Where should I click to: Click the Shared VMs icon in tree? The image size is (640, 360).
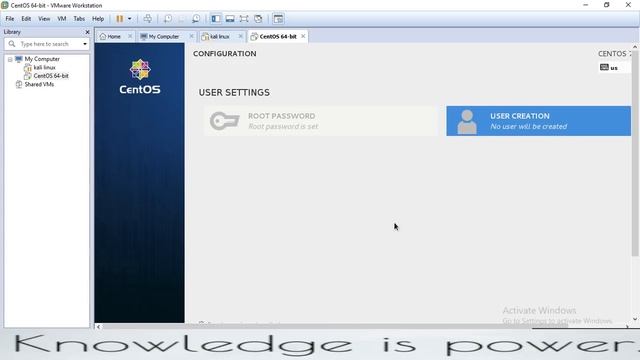(x=19, y=84)
